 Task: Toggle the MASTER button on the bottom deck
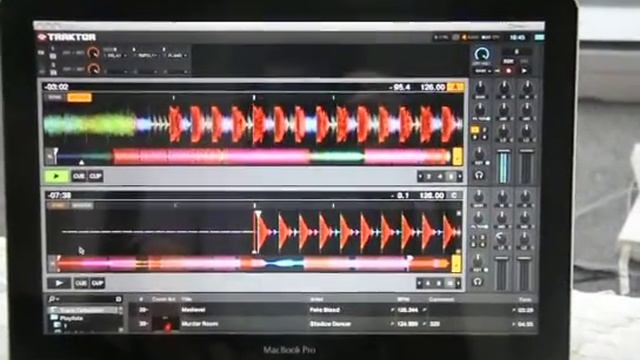click(82, 205)
